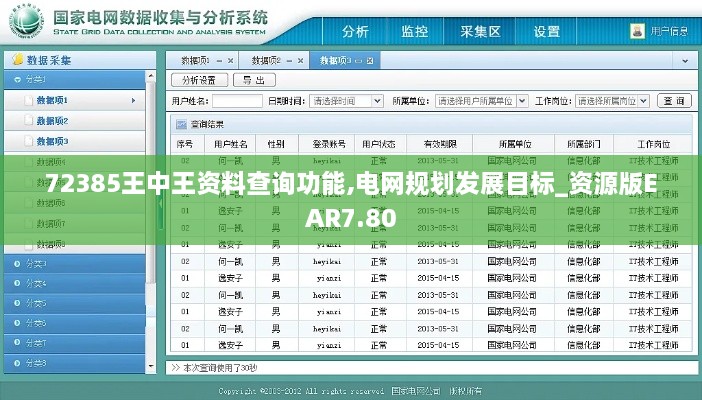Click the document icon next to 数据项2
This screenshot has height=400, width=702.
[28, 120]
